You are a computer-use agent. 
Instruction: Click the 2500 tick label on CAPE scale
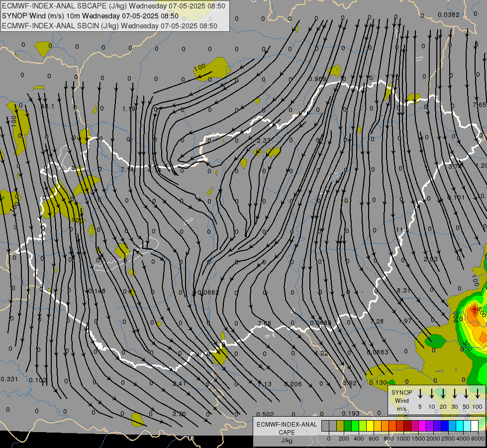point(448,439)
